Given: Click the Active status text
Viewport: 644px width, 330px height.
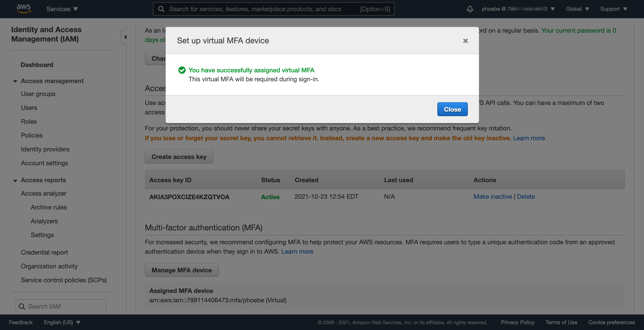Looking at the screenshot, I should click(270, 197).
